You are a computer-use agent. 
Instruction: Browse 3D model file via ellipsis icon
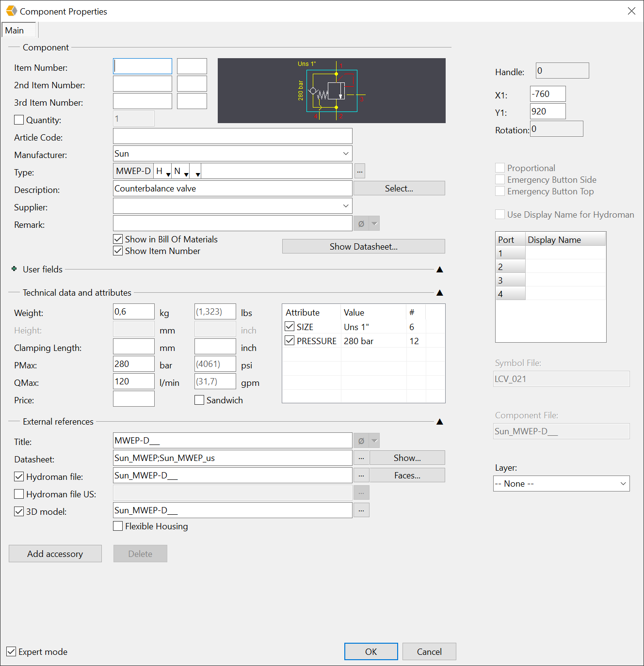tap(361, 510)
